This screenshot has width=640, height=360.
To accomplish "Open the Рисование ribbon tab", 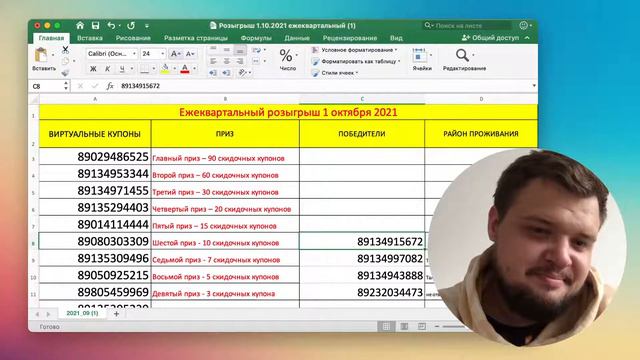I will point(133,38).
